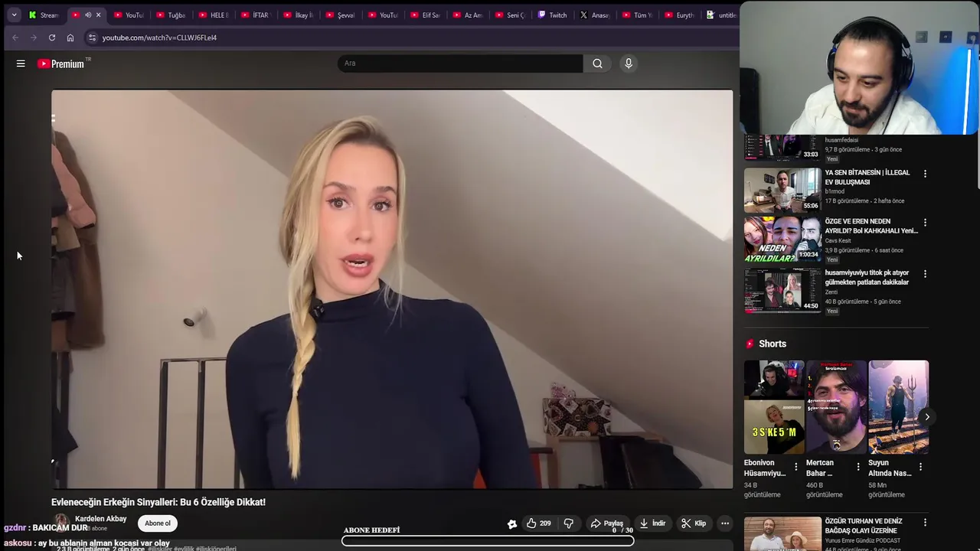
Task: Open the YouTube hamburger guide menu
Action: point(21,64)
